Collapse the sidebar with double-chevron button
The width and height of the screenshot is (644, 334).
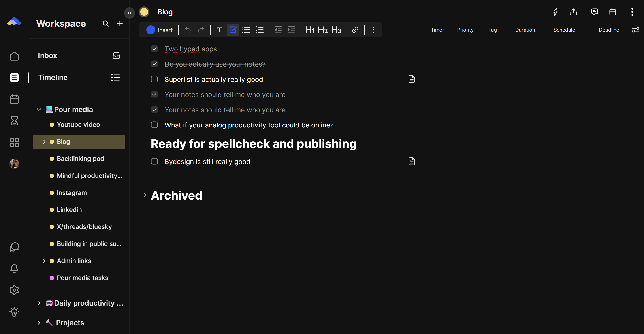click(x=129, y=13)
